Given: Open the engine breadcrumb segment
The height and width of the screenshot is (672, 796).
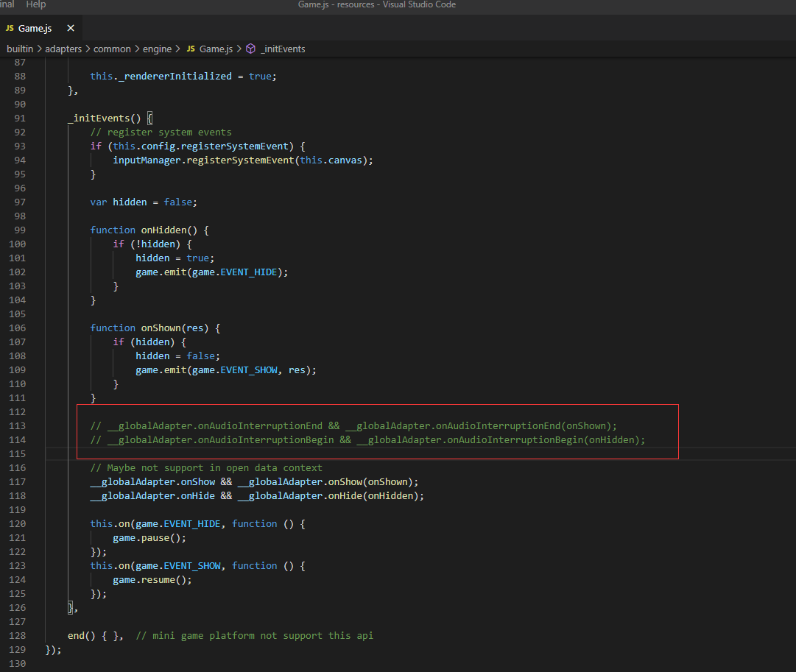Looking at the screenshot, I should [158, 49].
